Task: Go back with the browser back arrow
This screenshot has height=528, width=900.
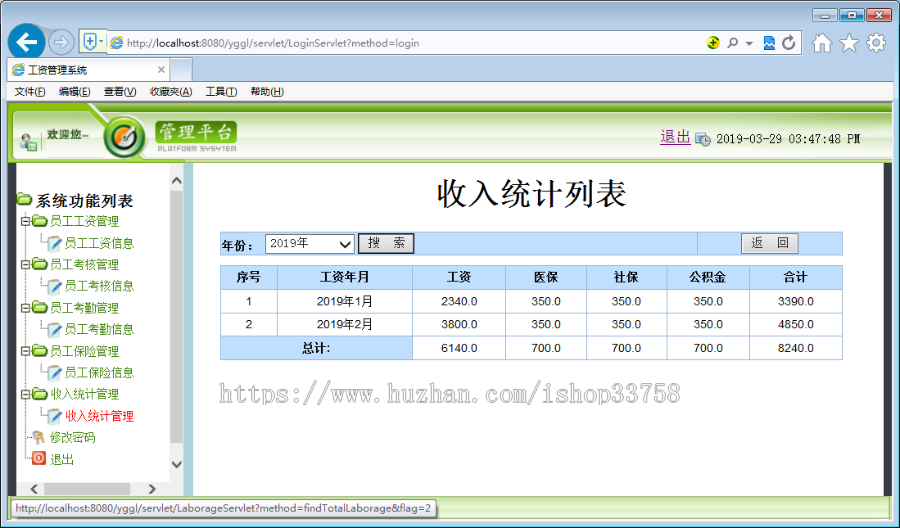Action: tap(26, 42)
